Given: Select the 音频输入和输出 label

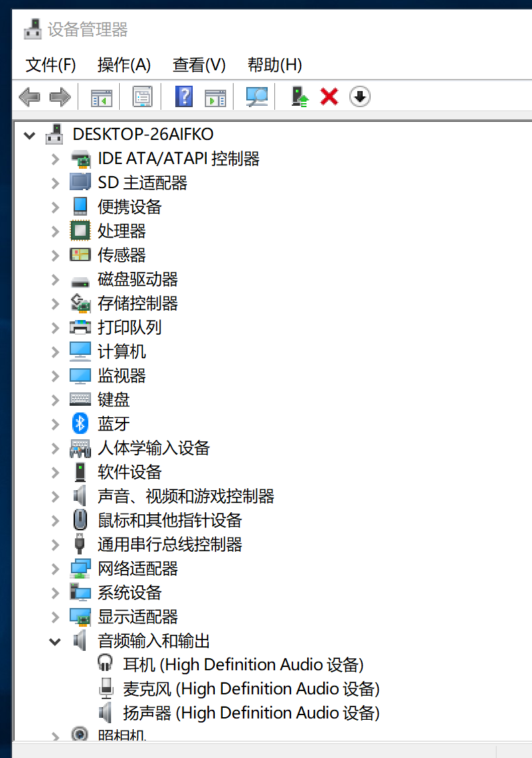Looking at the screenshot, I should (x=154, y=641).
